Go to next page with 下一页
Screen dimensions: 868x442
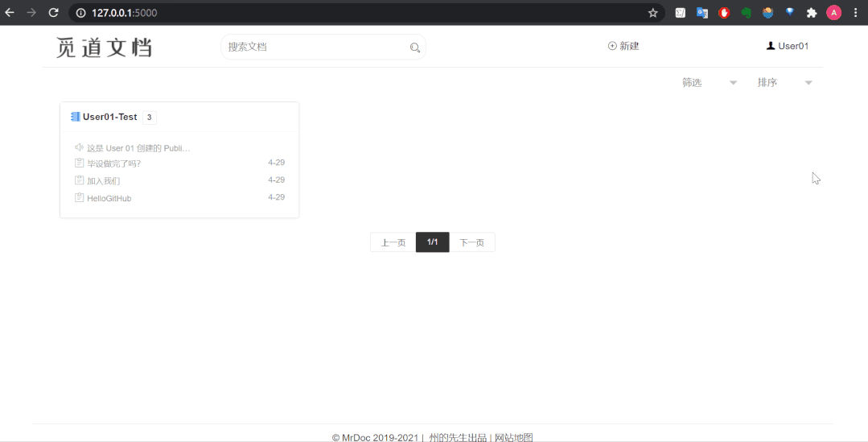[471, 242]
